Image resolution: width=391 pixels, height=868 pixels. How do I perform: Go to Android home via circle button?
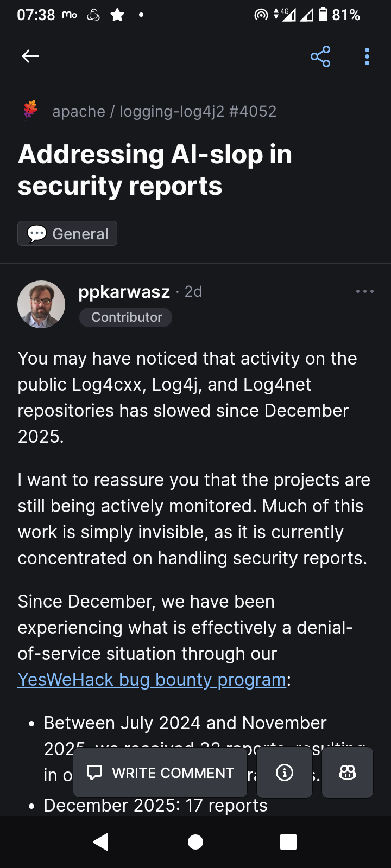click(x=195, y=842)
